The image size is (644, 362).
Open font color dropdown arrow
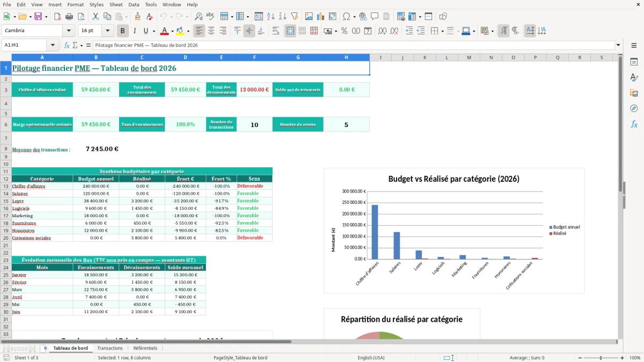click(x=172, y=31)
